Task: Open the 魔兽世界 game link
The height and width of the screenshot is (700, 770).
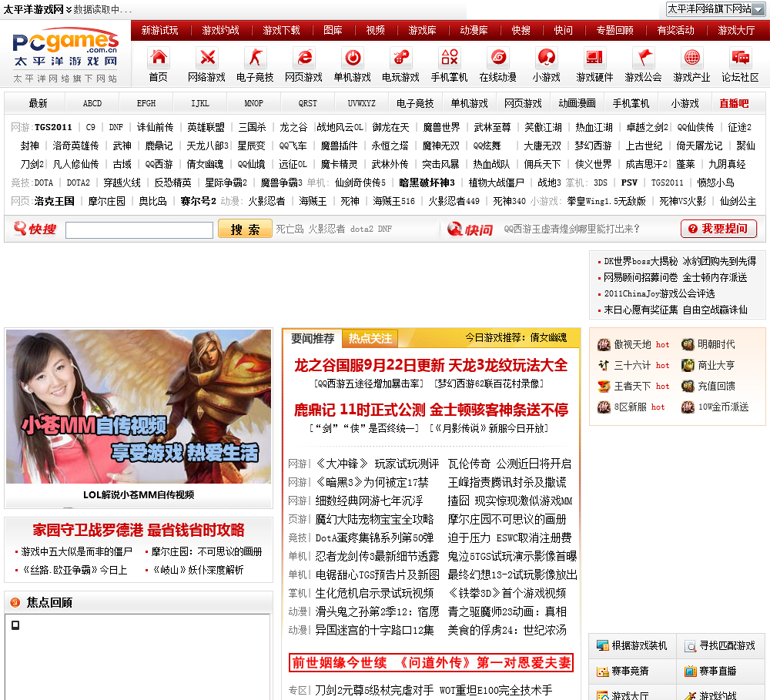Action: coord(441,127)
